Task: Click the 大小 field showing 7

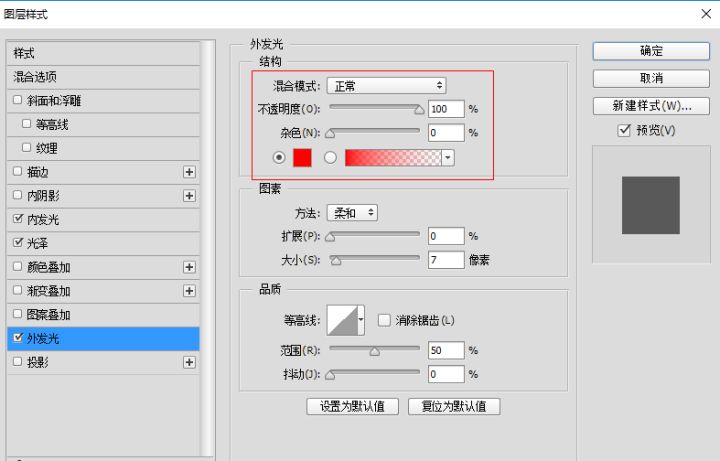Action: tap(446, 260)
